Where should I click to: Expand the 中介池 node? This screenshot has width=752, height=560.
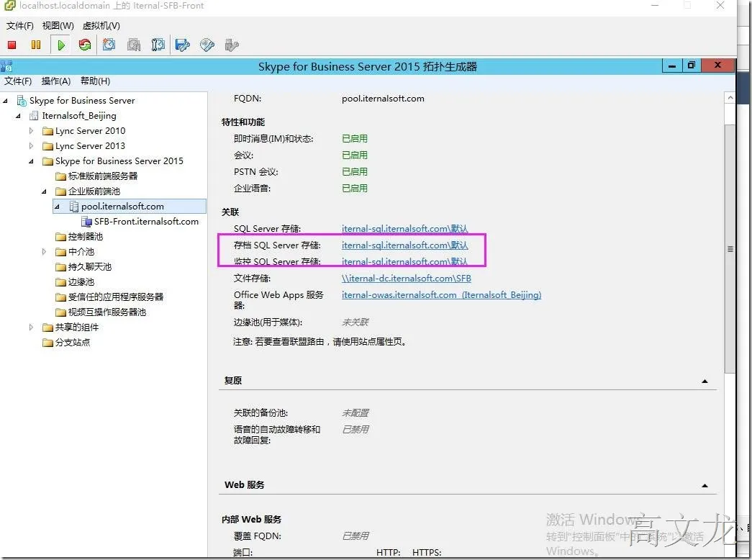pos(44,251)
